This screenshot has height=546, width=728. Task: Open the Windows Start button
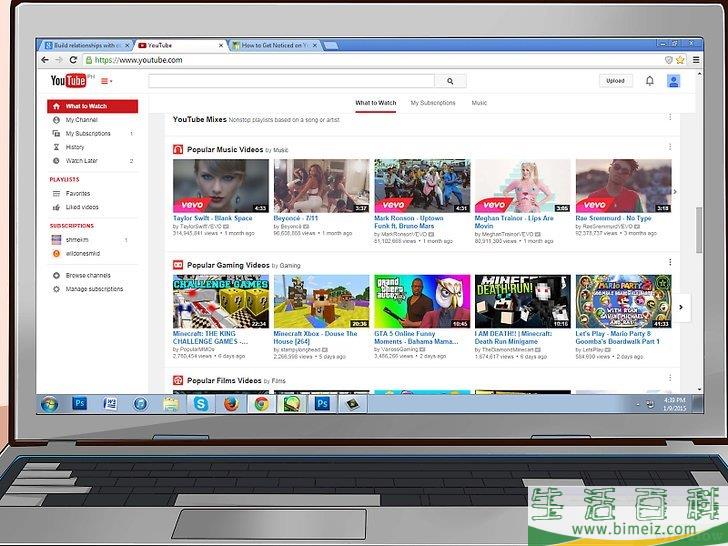pos(49,404)
